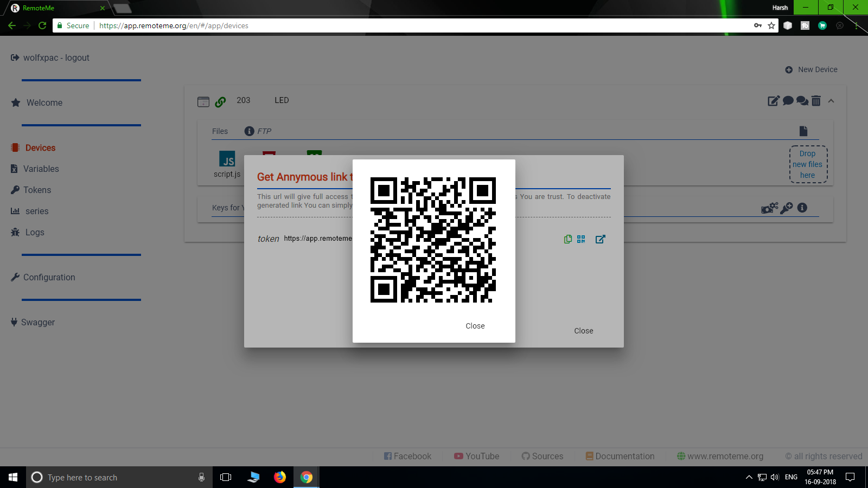This screenshot has height=488, width=868.
Task: Open token link in new tab
Action: tap(600, 239)
